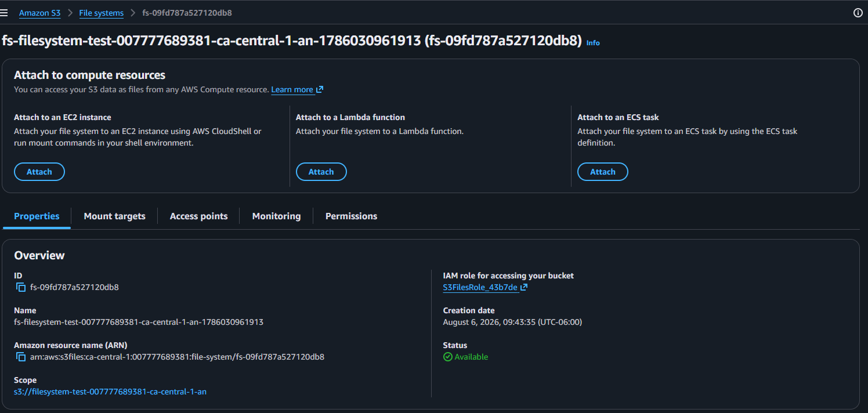Attach file system to a Lambda function
The width and height of the screenshot is (868, 413).
321,172
